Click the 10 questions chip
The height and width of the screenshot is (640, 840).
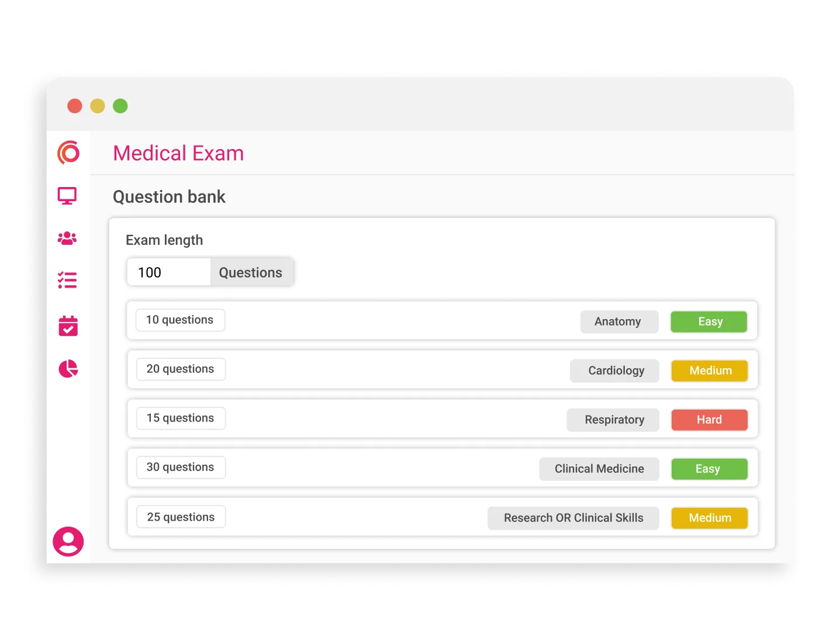(x=180, y=320)
